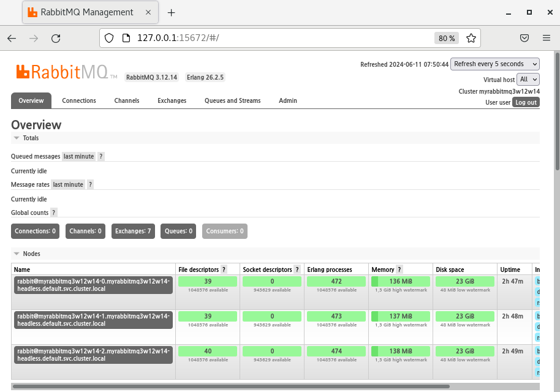Open the Channels tab

coord(127,100)
